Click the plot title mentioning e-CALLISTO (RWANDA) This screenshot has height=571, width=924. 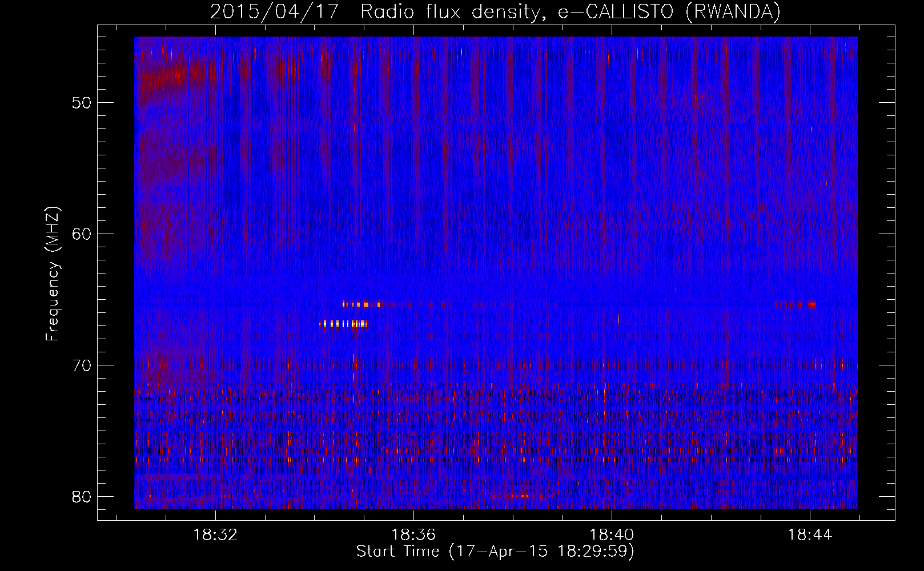click(x=495, y=11)
